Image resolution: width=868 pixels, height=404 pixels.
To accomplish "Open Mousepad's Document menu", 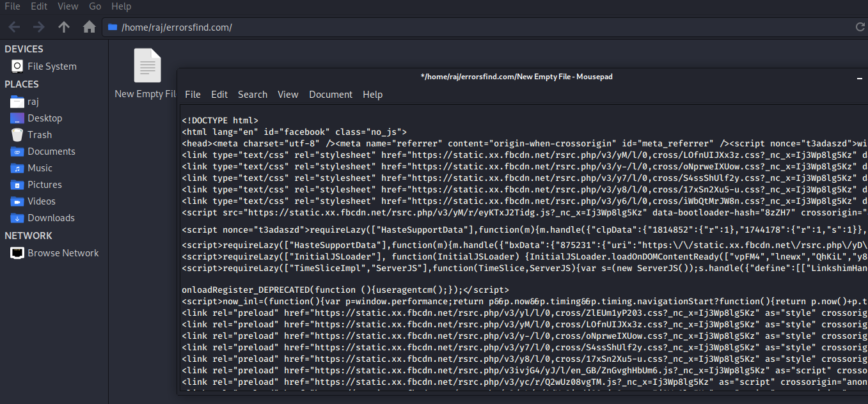I will pyautogui.click(x=331, y=95).
